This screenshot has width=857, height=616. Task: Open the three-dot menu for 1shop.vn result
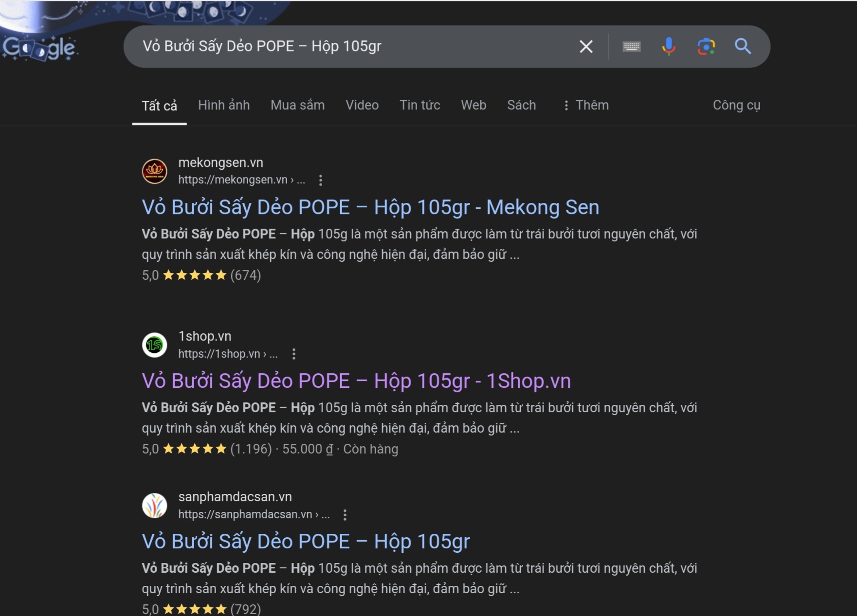pos(294,354)
